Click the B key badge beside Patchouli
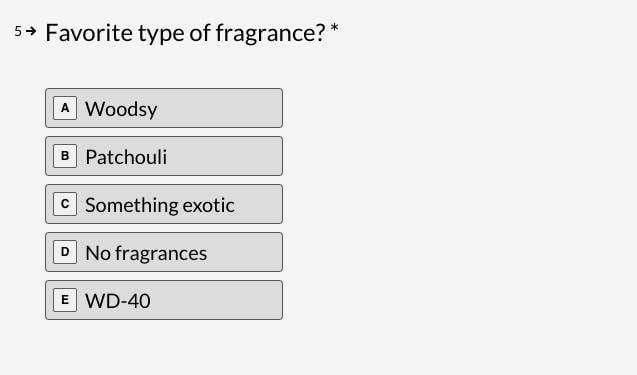This screenshot has width=637, height=375. 65,156
